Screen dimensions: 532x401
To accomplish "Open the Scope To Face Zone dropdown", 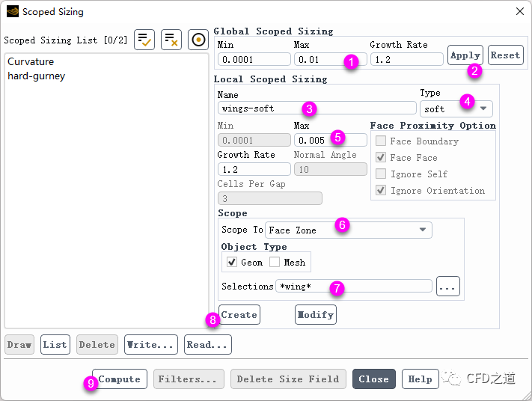I will pos(348,230).
